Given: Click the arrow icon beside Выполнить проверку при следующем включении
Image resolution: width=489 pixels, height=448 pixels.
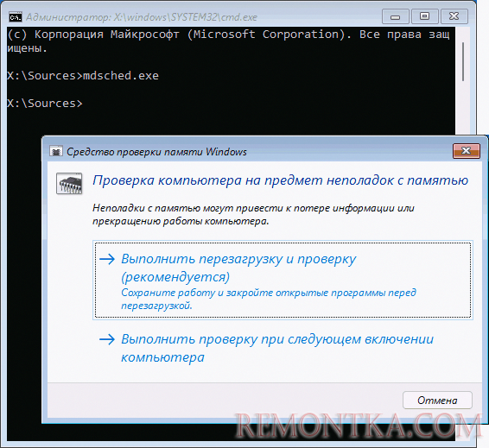Looking at the screenshot, I should click(x=107, y=339).
